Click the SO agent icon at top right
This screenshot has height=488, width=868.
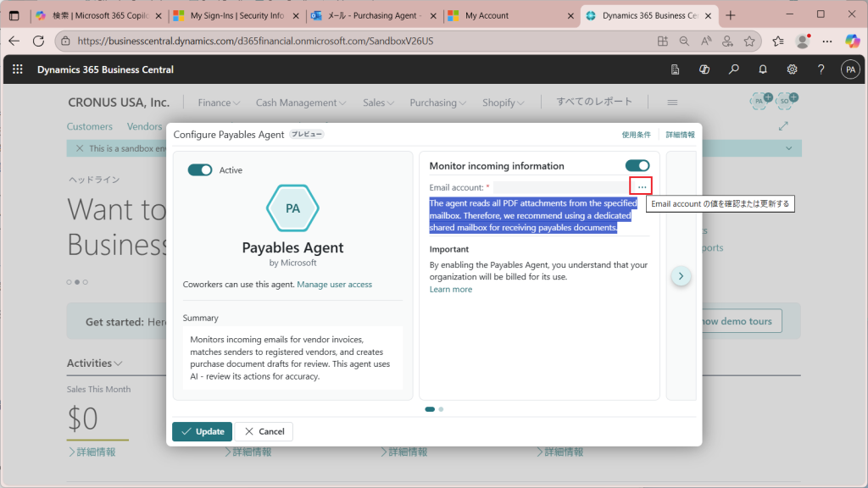click(786, 101)
